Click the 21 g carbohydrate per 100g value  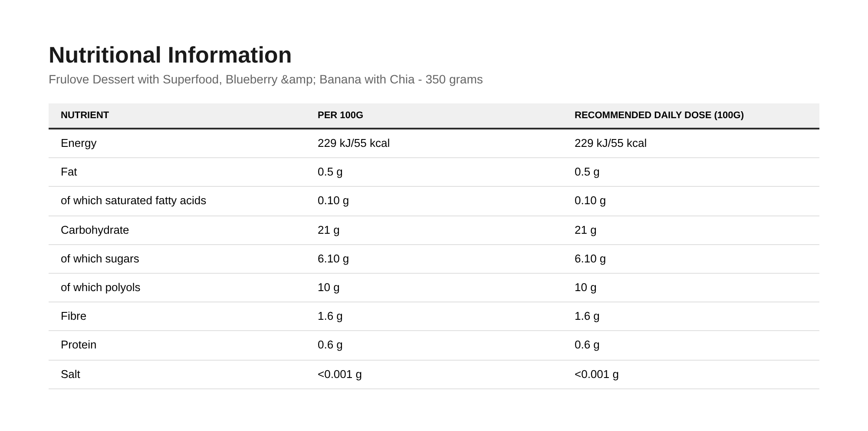329,230
